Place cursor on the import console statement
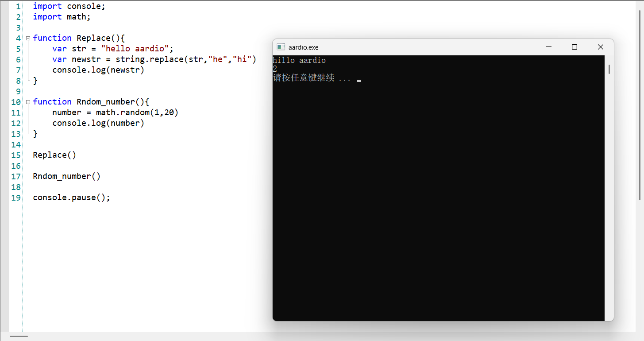The height and width of the screenshot is (341, 644). pos(69,6)
